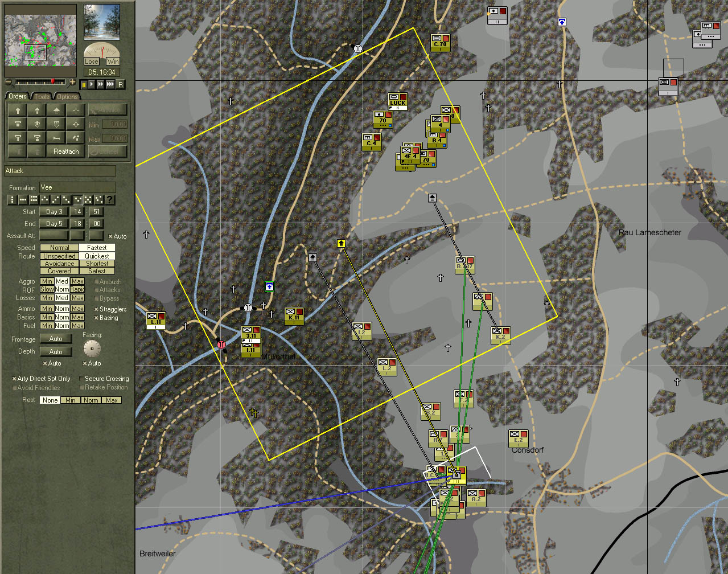Screen dimensions: 728x574
Task: Open the Depth Auto selector
Action: [56, 351]
